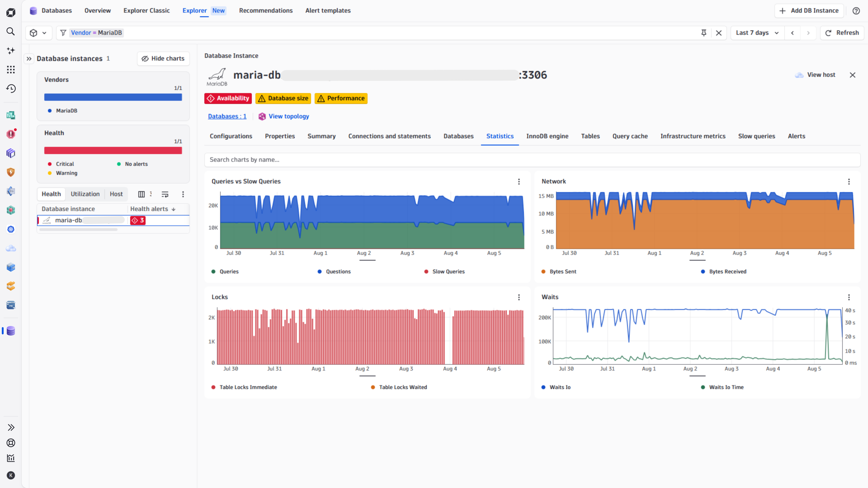
Task: Toggle Waits Io legend item
Action: pyautogui.click(x=556, y=387)
